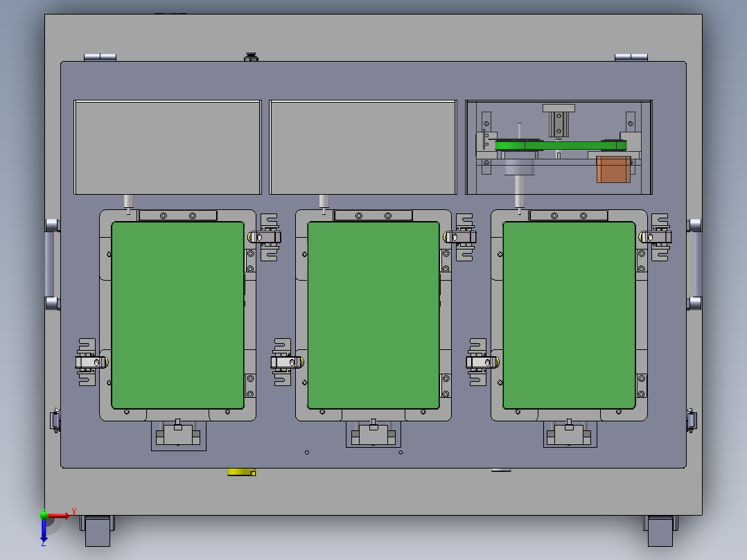
Task: Select the orange motor block
Action: 613,168
